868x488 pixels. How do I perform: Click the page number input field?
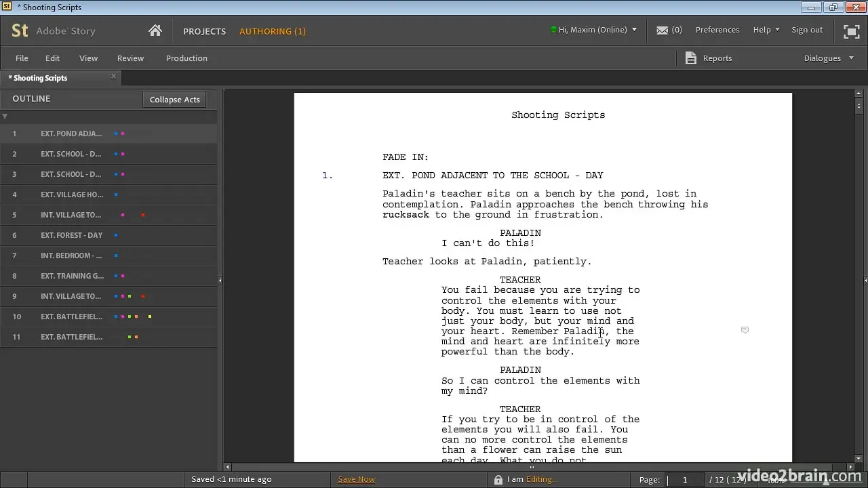pos(686,480)
